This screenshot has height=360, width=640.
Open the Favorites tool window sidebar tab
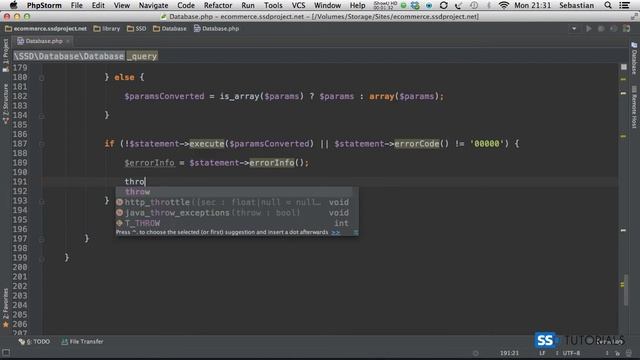click(5, 308)
